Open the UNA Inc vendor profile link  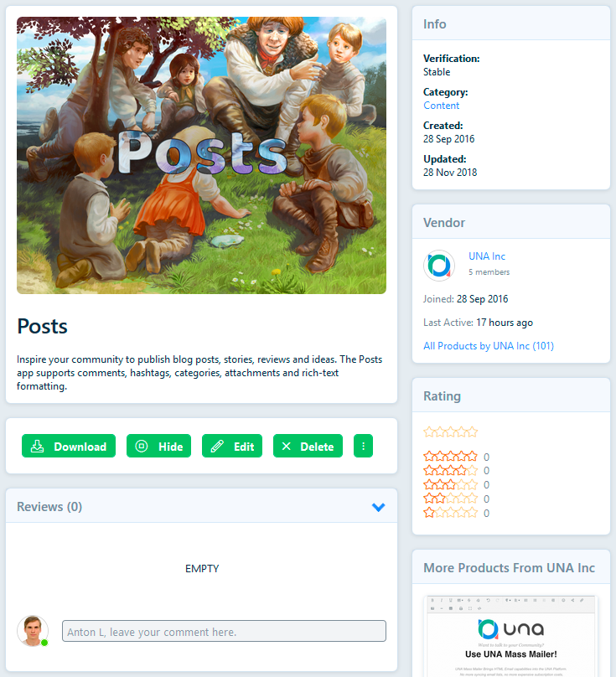[x=487, y=256]
